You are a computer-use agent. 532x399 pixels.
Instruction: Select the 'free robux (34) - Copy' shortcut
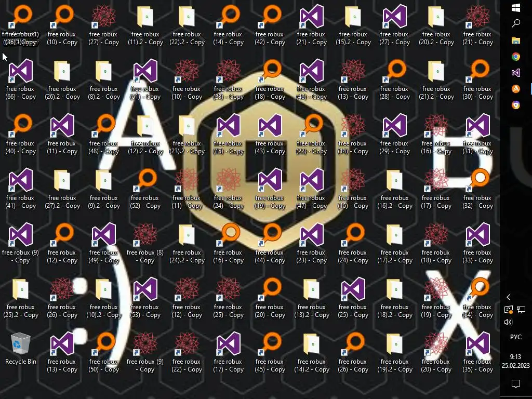click(x=478, y=298)
